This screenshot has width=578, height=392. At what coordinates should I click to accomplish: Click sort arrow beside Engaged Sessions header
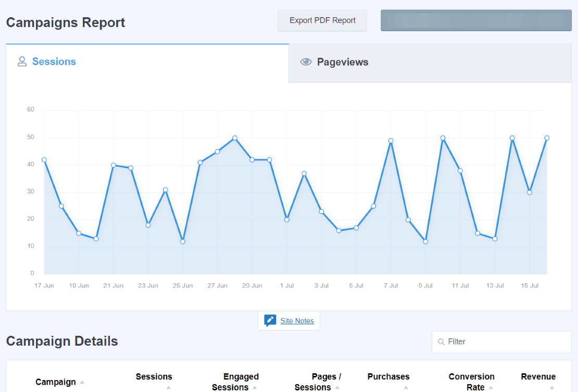click(x=255, y=387)
